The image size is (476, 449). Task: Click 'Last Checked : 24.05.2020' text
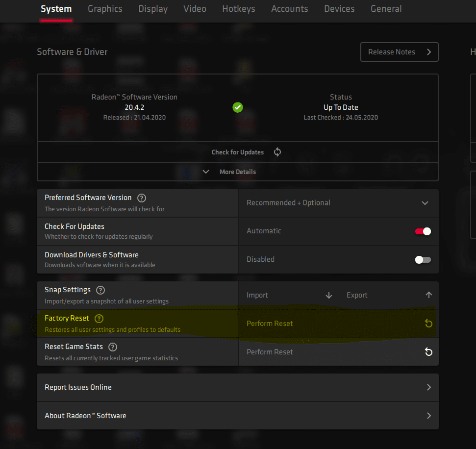(x=341, y=118)
